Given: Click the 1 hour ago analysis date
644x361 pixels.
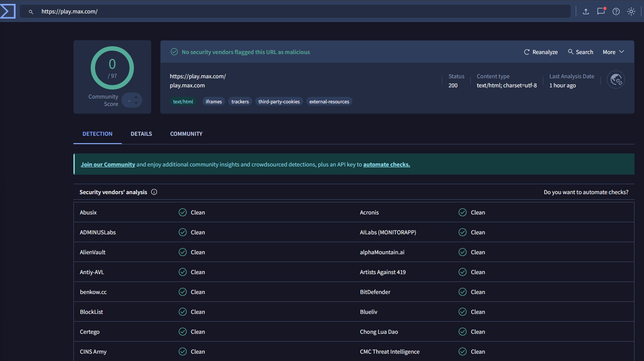Looking at the screenshot, I should (x=562, y=85).
